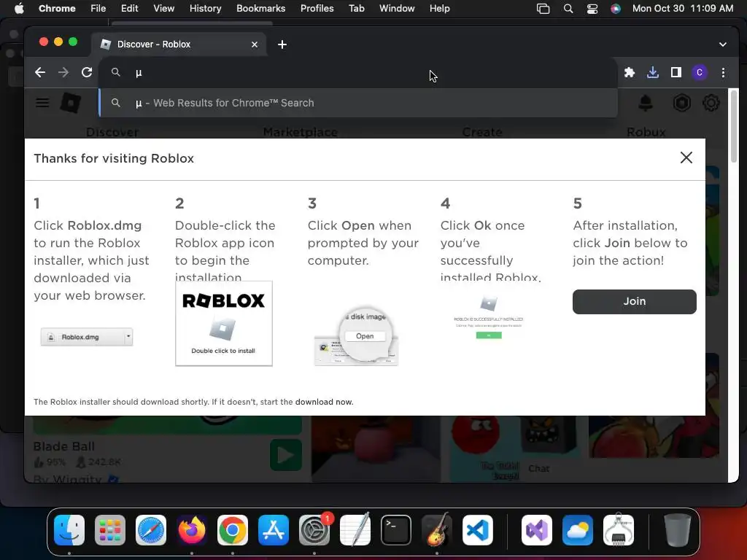This screenshot has height=560, width=747.
Task: Open the Chrome application menu
Action: (x=57, y=9)
